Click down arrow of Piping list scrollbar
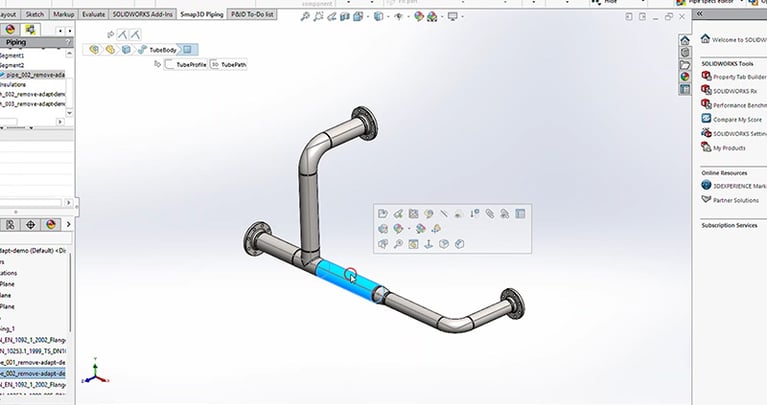Image resolution: width=767 pixels, height=405 pixels. coord(69,113)
